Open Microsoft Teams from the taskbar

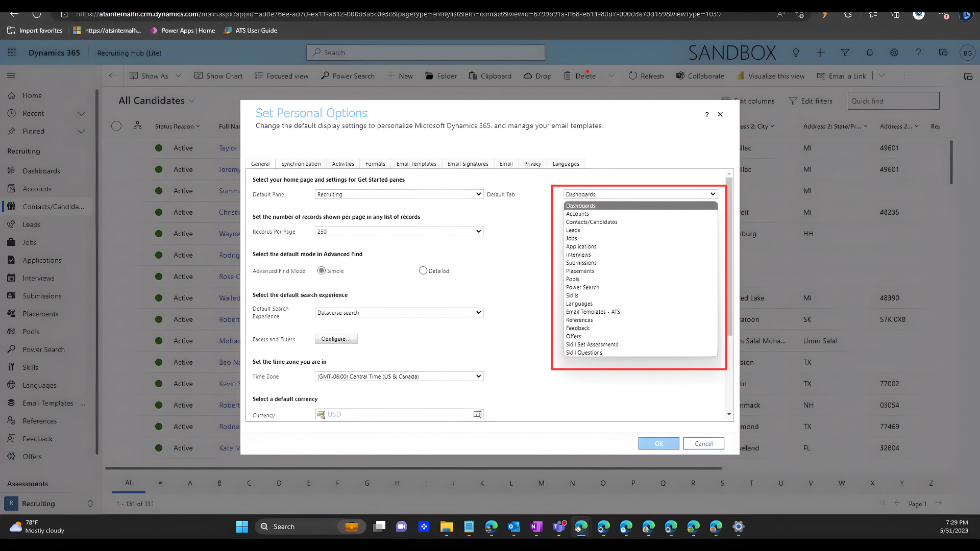pyautogui.click(x=559, y=527)
